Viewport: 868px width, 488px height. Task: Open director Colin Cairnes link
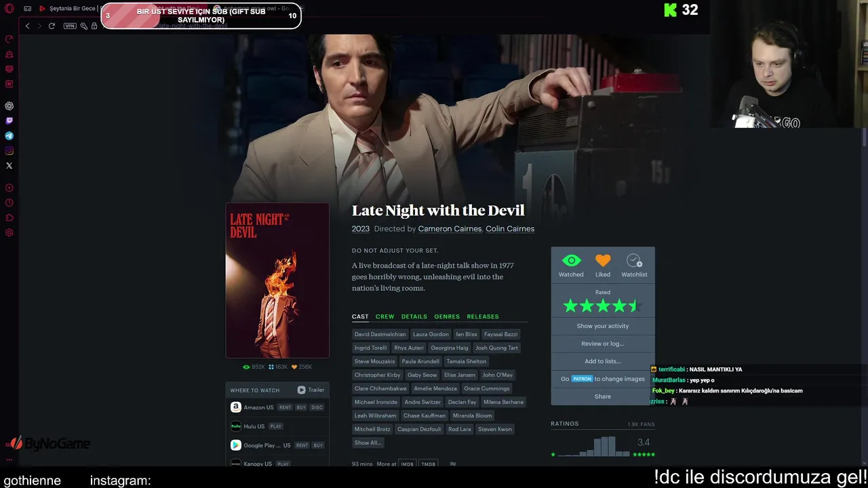[510, 229]
